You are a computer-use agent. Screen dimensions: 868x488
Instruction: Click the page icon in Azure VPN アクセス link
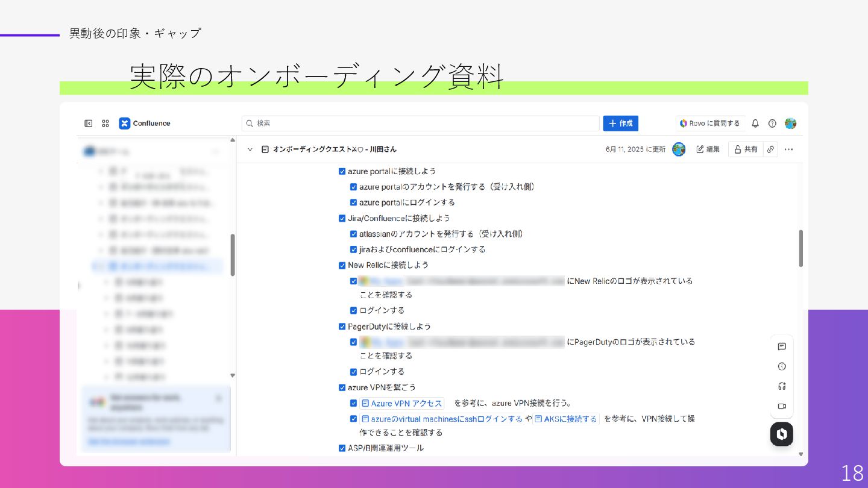[365, 404]
